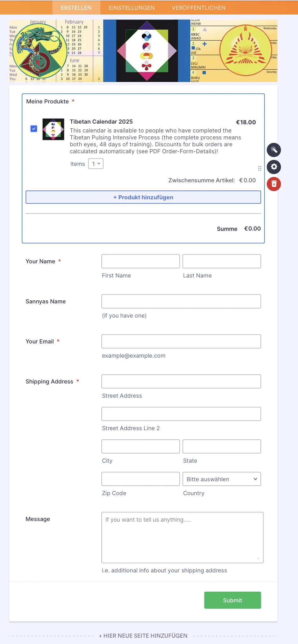The image size is (298, 644).
Task: Click the Tibetan Calendar 2025 product thumbnail
Action: (x=53, y=129)
